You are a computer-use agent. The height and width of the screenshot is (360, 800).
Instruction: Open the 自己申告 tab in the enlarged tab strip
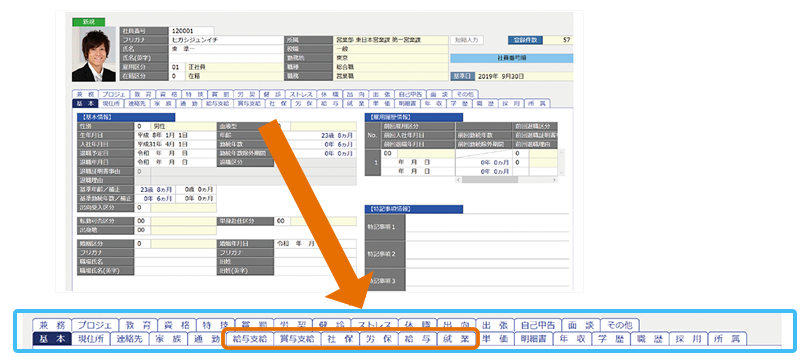click(x=538, y=325)
